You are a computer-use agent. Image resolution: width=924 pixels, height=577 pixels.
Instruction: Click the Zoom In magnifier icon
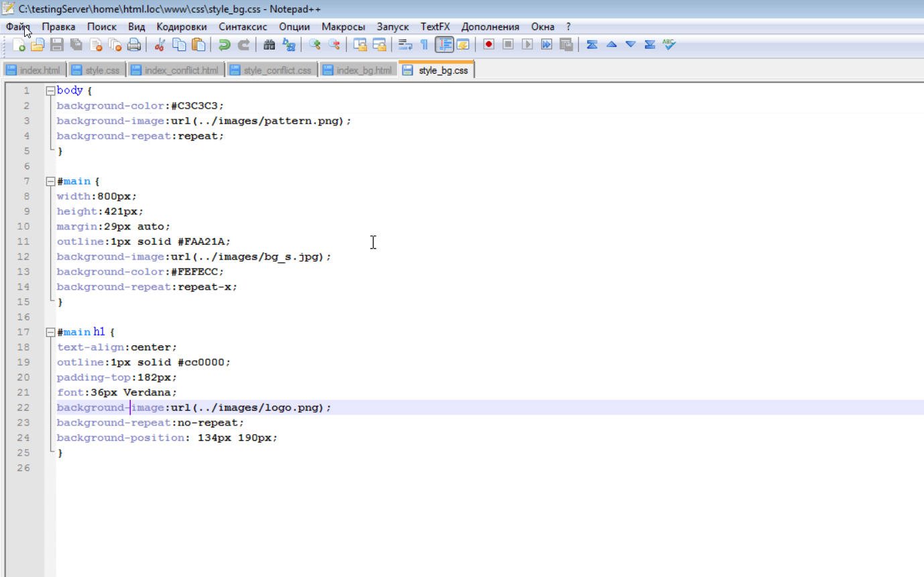coord(314,45)
